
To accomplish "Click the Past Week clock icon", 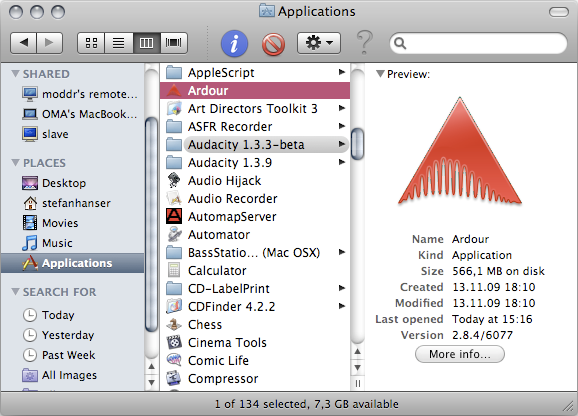I will click(30, 355).
